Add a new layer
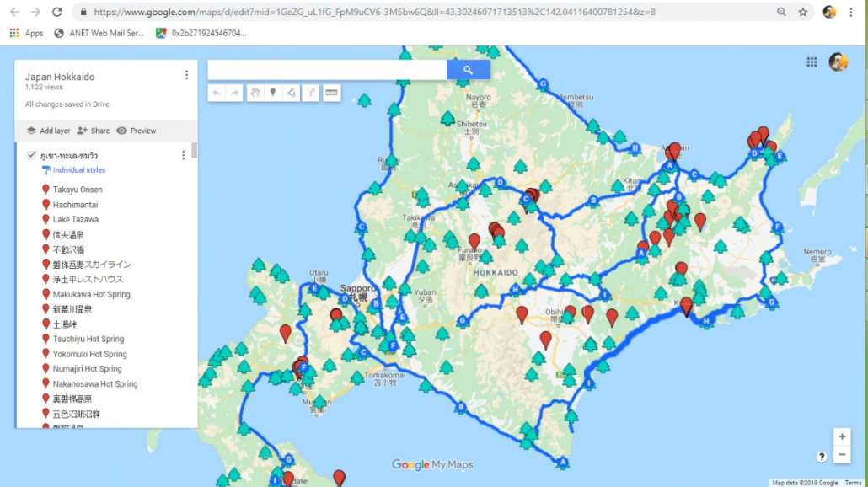The image size is (868, 487). pyautogui.click(x=48, y=131)
